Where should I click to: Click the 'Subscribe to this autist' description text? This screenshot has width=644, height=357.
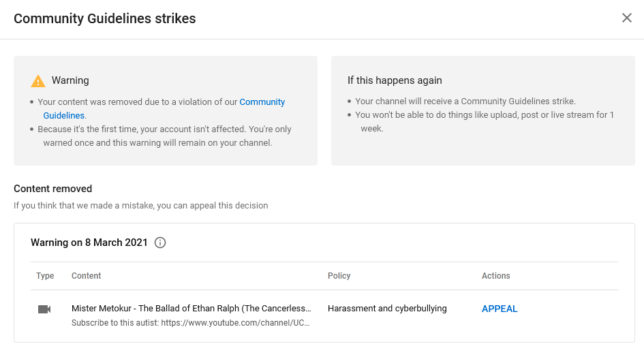coord(191,323)
